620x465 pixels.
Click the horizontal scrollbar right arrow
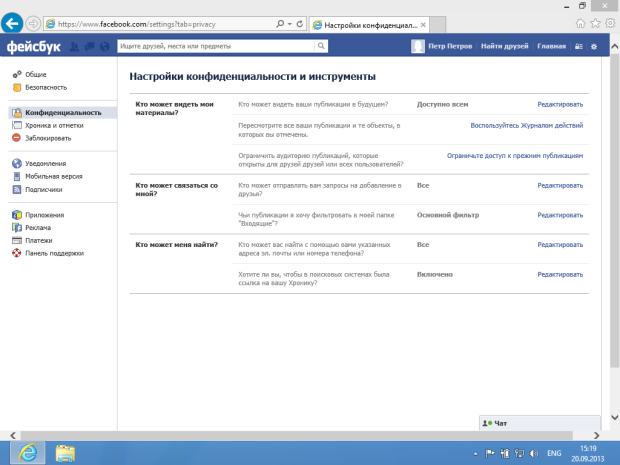tap(596, 435)
